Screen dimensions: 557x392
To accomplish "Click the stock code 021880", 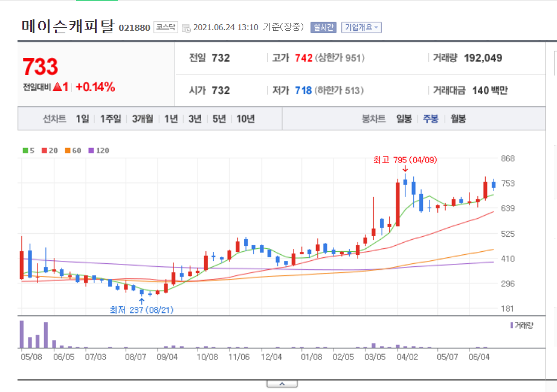I will click(x=134, y=28).
